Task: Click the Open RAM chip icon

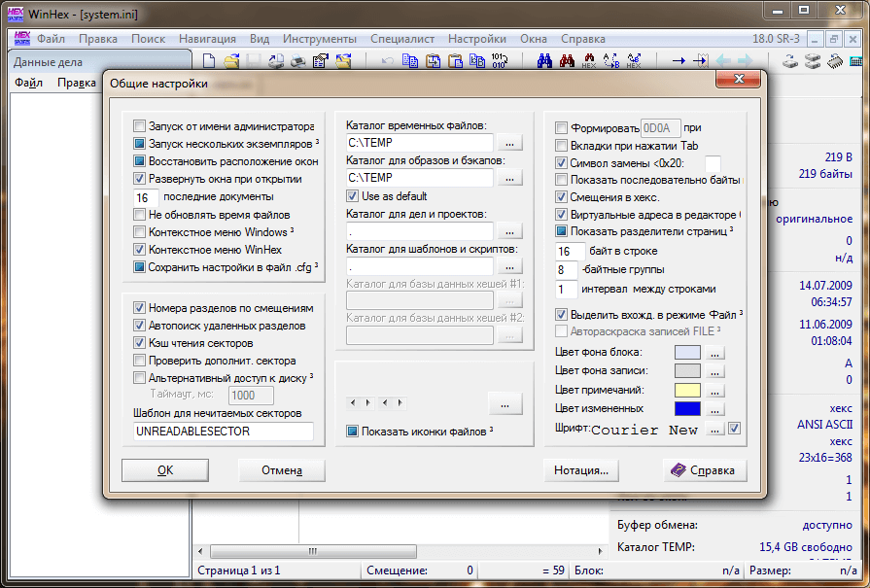Action: pyautogui.click(x=834, y=60)
